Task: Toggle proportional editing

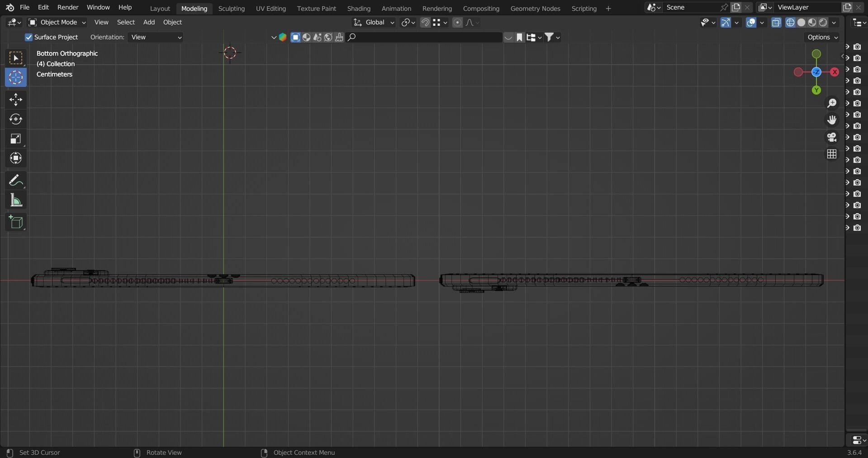Action: point(457,23)
